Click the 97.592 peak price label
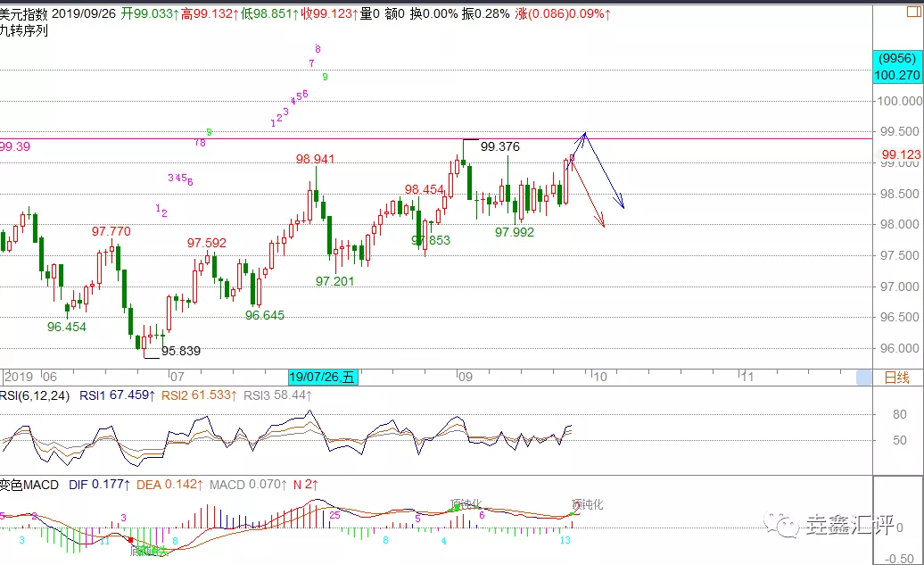This screenshot has height=565, width=924. [207, 243]
